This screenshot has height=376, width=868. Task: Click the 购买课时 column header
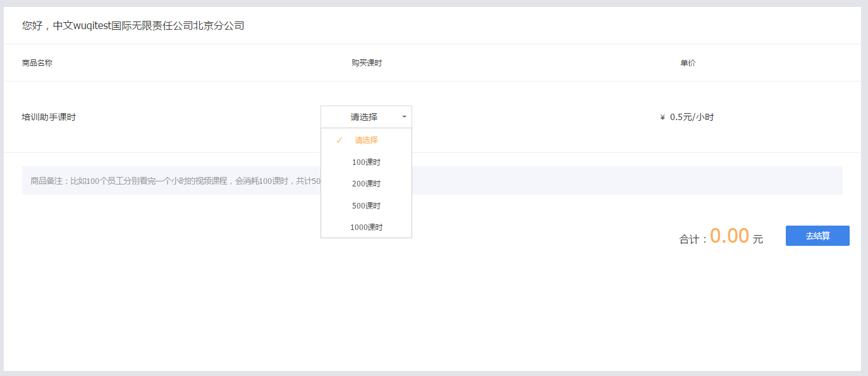(x=367, y=63)
